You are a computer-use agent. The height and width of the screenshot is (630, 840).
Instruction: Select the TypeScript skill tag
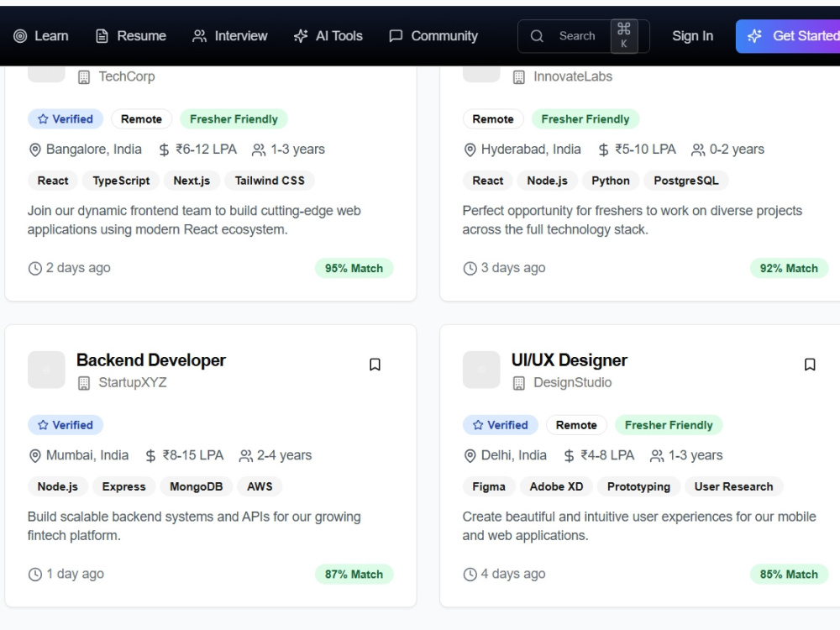(121, 181)
